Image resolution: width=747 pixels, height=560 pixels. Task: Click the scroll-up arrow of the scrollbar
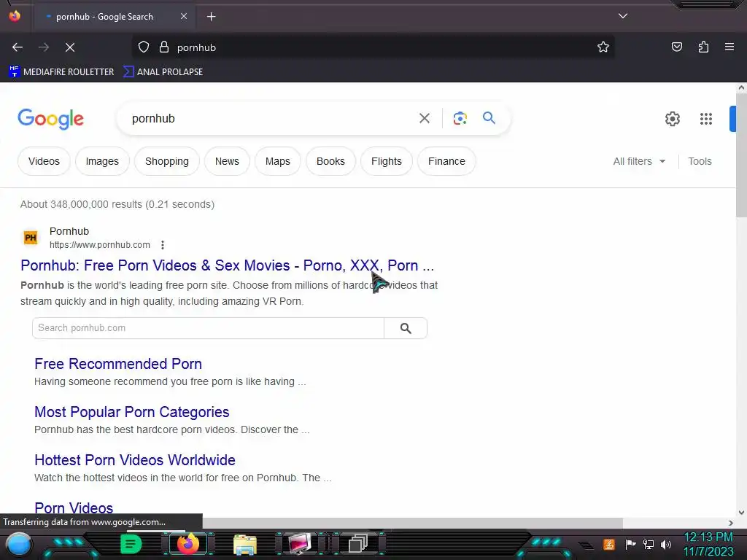click(741, 87)
